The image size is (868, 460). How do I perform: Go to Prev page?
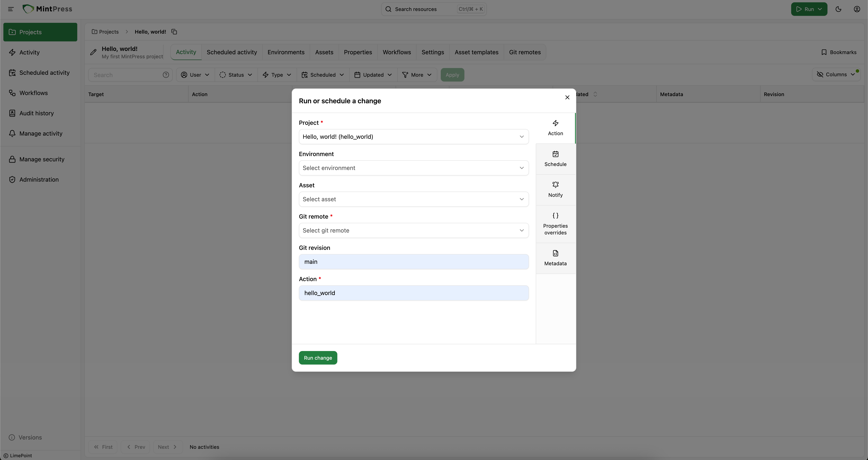tap(136, 447)
